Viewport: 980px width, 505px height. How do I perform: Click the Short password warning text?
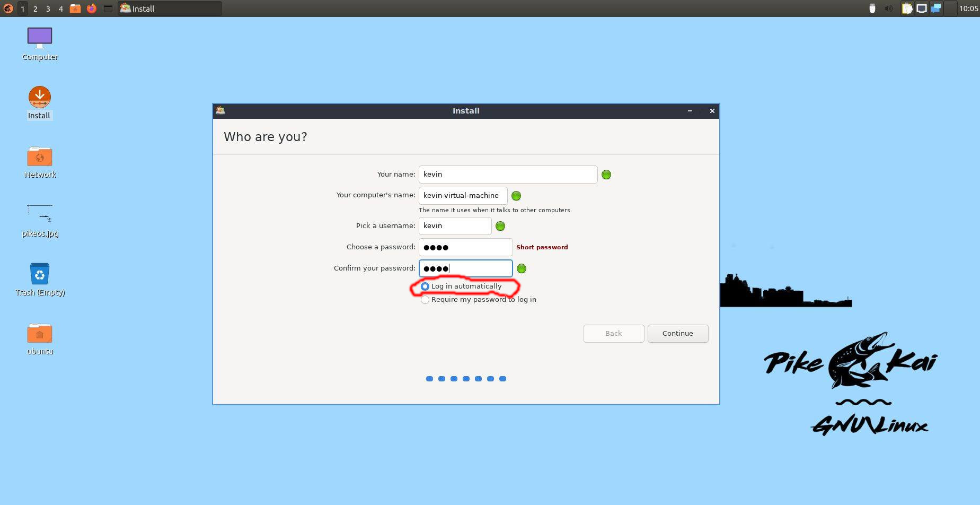point(542,247)
